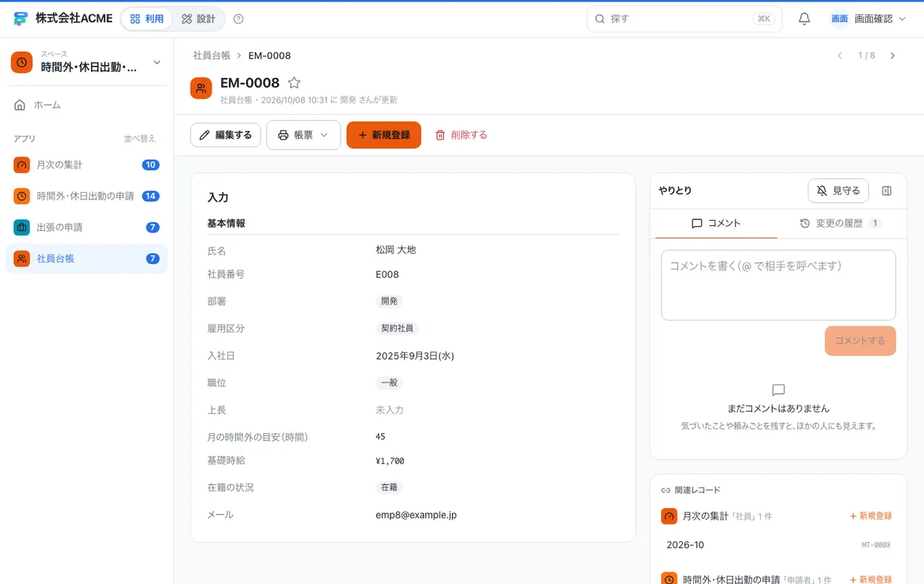
Task: Switch to 設計 mode
Action: [199, 19]
